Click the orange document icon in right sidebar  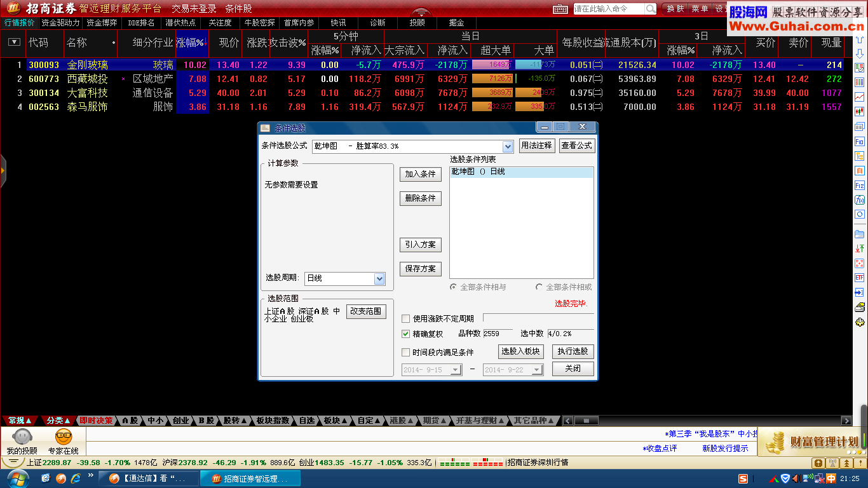point(860,171)
